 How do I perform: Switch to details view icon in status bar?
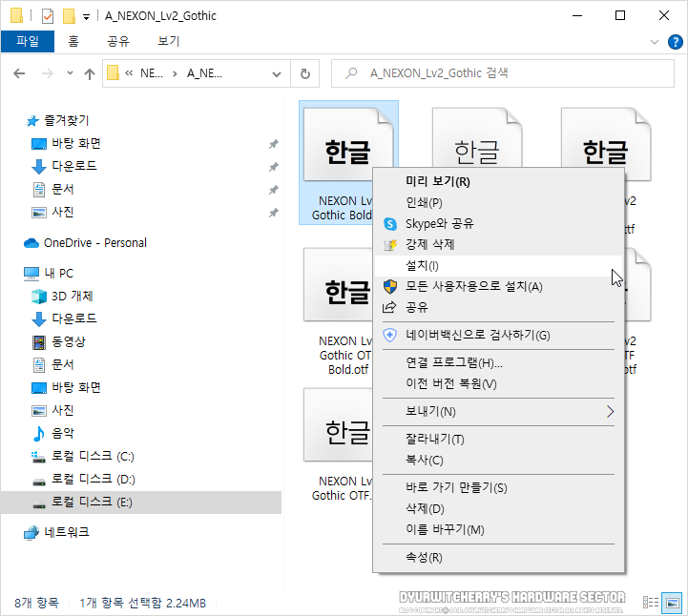tap(650, 603)
